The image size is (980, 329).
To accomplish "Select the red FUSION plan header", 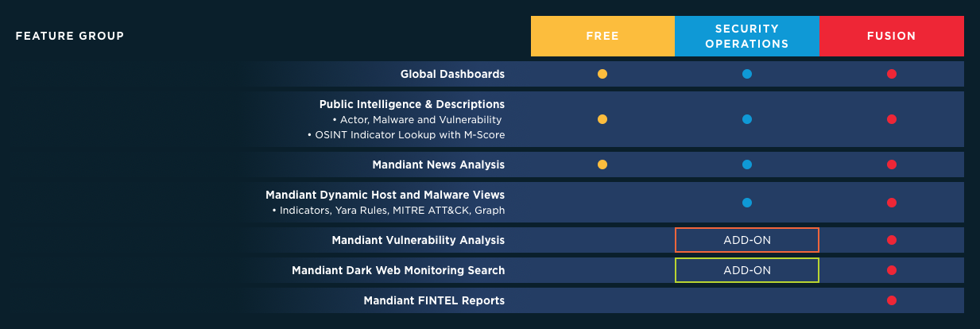I will tap(892, 36).
